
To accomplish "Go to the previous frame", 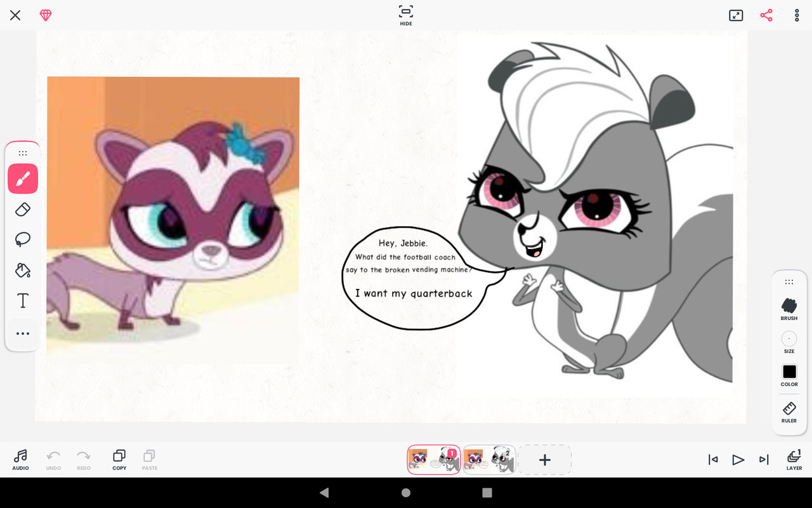I will [713, 460].
